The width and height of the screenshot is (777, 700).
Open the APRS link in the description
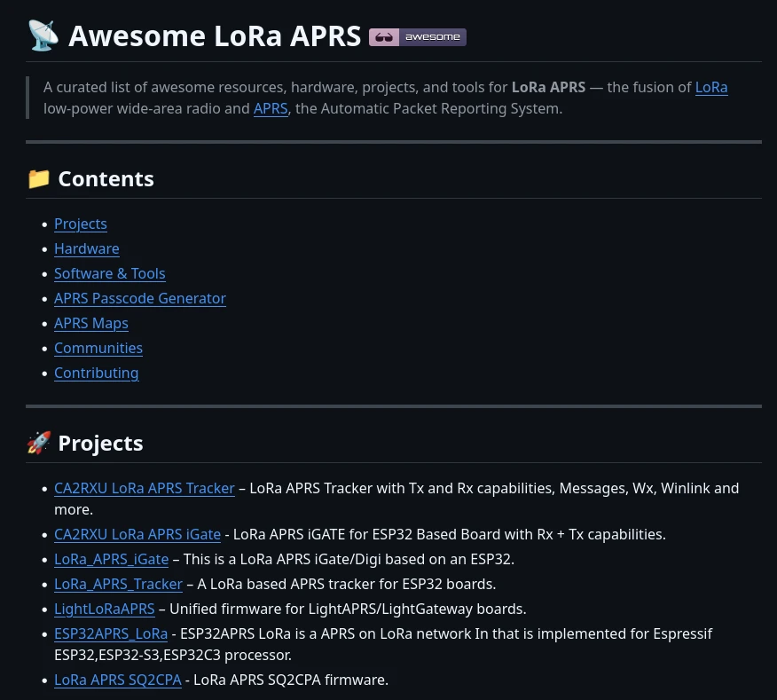tap(271, 108)
